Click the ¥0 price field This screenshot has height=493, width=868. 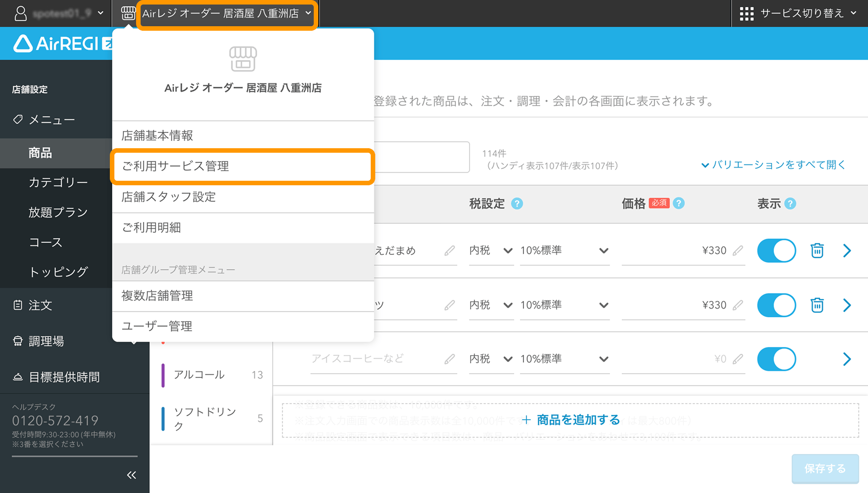683,359
